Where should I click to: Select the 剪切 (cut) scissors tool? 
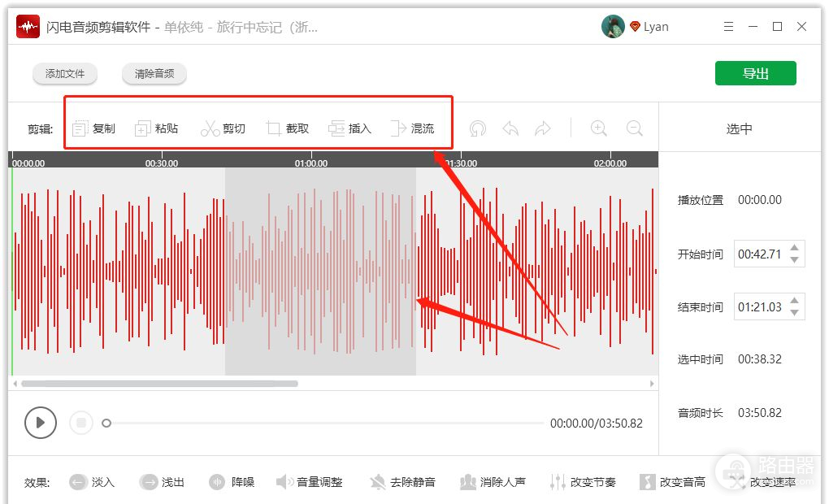223,128
